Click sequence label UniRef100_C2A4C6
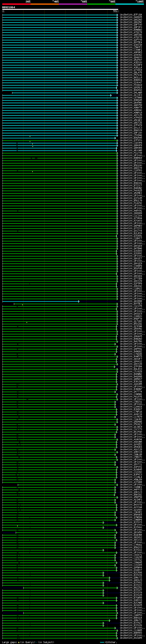 coord(131,407)
